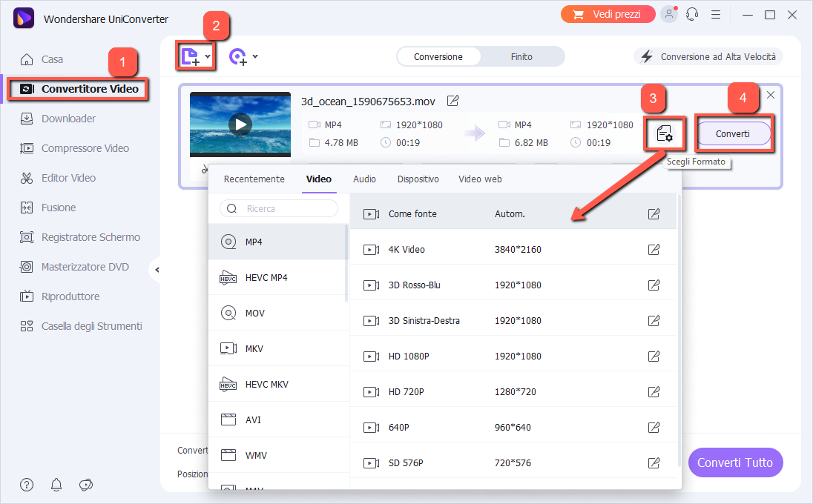
Task: Switch to the Audio format tab
Action: (x=364, y=179)
